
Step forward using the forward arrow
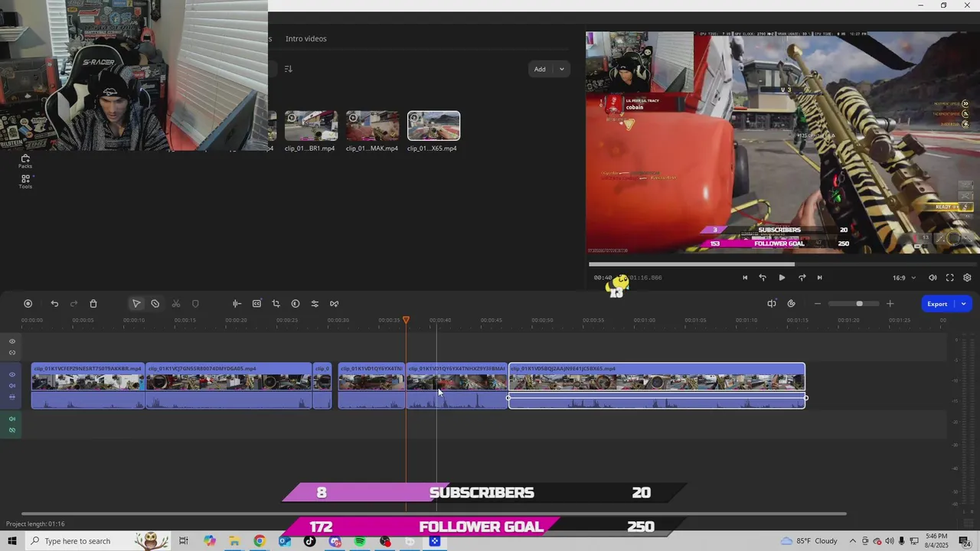click(802, 278)
